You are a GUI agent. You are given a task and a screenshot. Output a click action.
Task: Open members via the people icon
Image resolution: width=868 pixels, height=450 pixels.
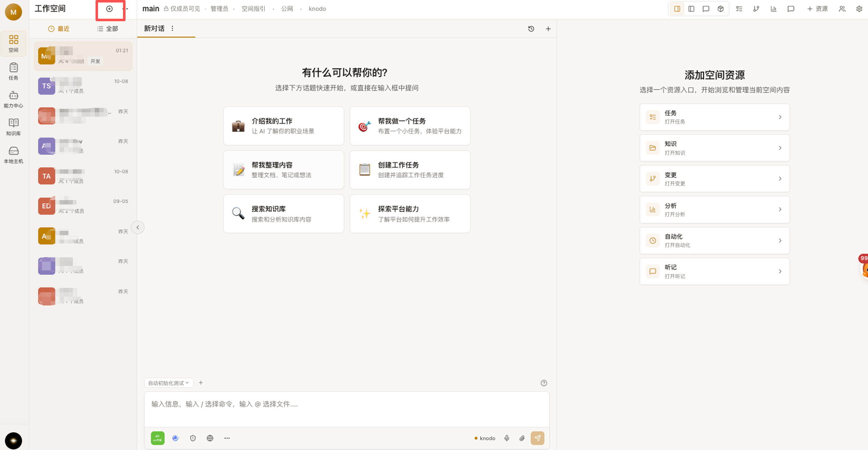pos(842,9)
